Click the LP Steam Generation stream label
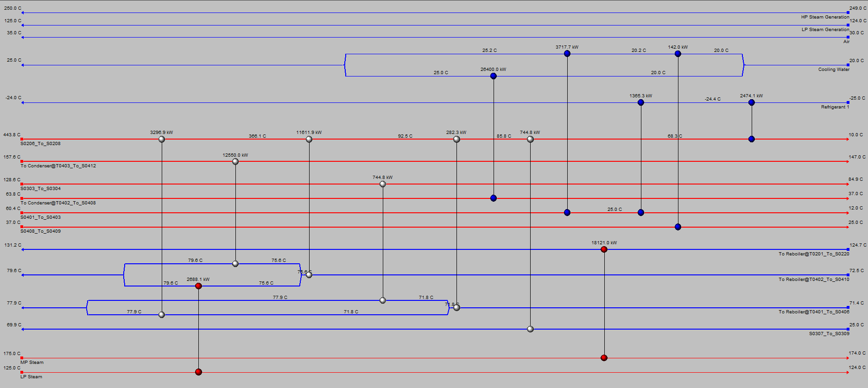The height and width of the screenshot is (388, 868). 825,30
